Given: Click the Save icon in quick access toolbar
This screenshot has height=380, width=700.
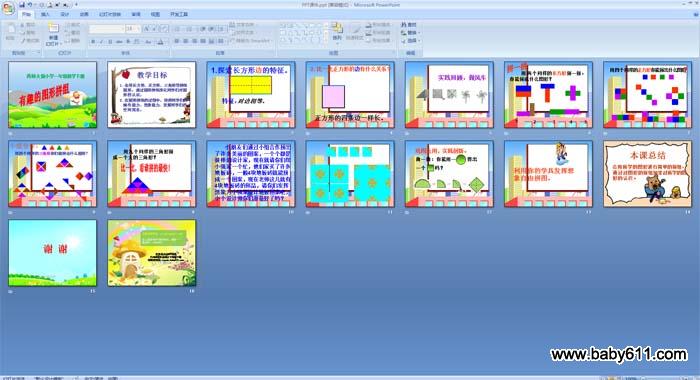Looking at the screenshot, I should [22, 5].
